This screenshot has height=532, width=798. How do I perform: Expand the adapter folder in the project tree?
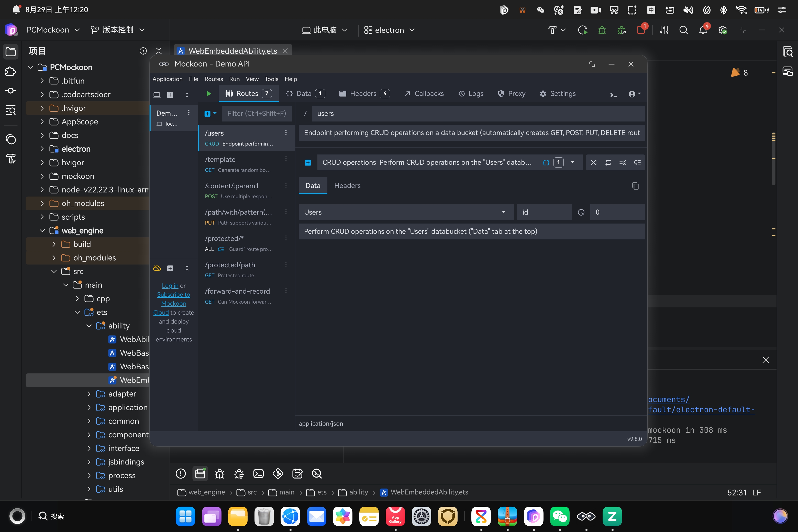point(89,394)
